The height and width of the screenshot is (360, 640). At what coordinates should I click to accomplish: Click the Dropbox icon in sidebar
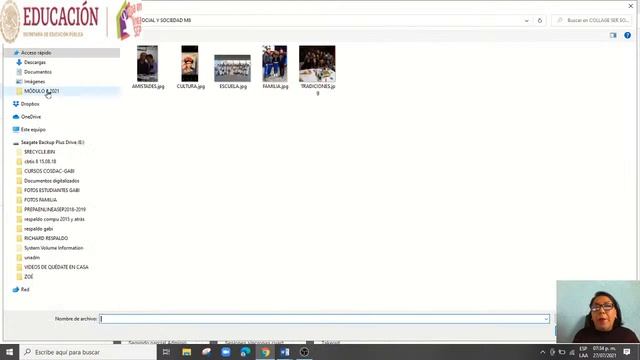point(16,104)
